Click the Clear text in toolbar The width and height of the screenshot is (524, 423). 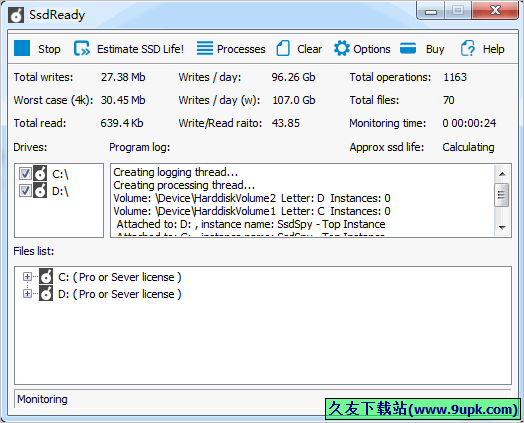[309, 49]
